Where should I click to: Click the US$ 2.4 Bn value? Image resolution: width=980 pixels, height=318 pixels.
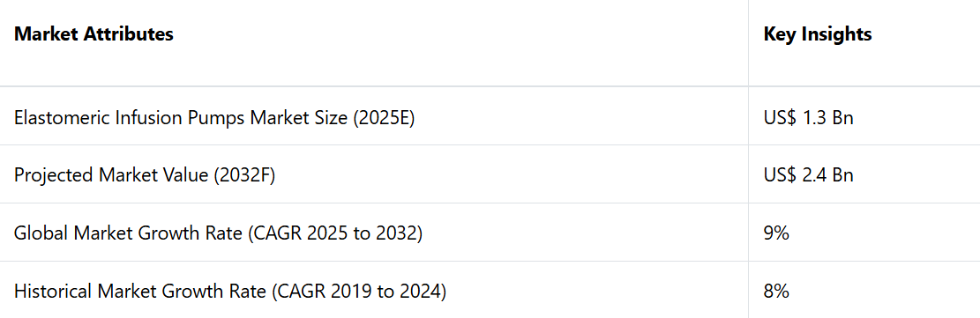pos(808,175)
